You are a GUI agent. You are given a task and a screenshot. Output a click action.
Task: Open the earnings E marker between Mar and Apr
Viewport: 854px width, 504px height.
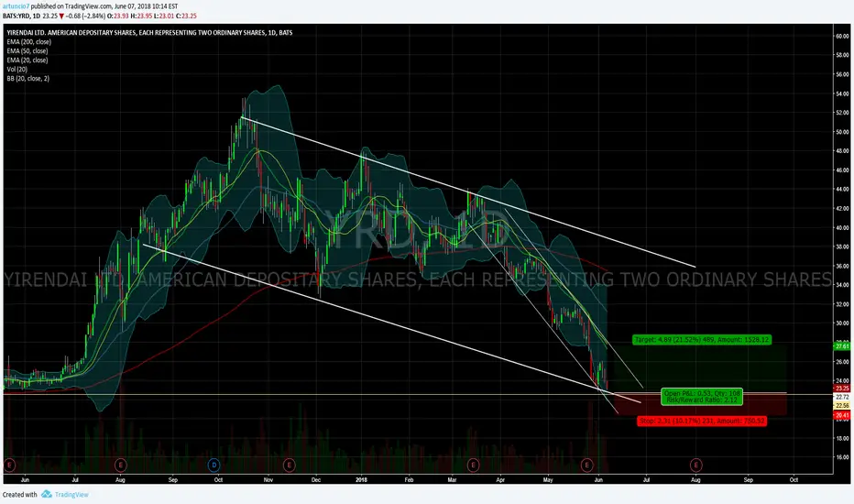(473, 465)
